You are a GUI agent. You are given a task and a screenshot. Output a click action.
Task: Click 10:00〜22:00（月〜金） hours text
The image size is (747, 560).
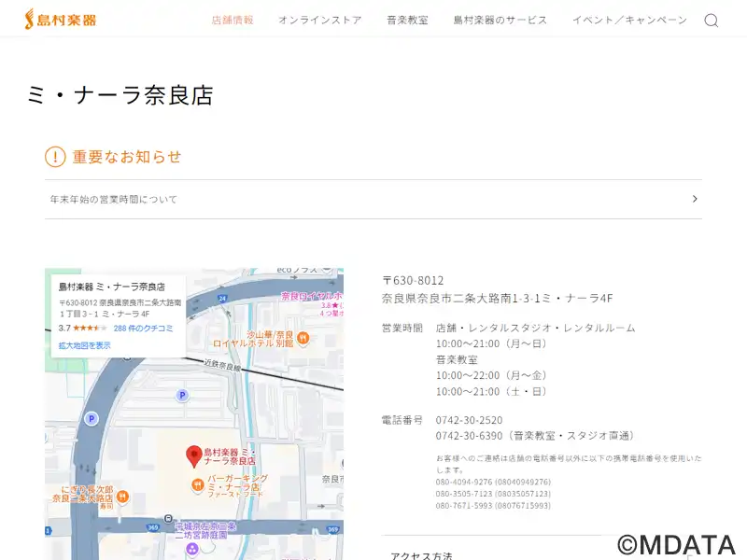(x=491, y=375)
